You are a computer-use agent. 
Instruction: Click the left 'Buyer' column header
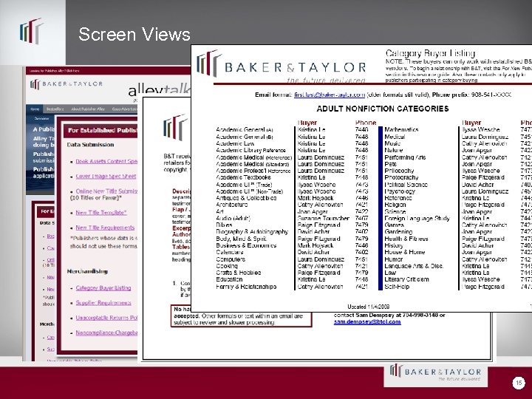(x=307, y=123)
